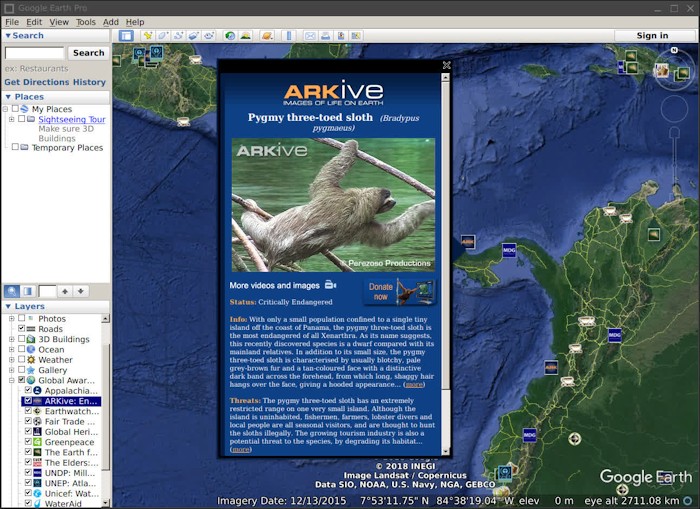The height and width of the screenshot is (509, 700).
Task: Add a path from the toolbar
Action: 178,36
